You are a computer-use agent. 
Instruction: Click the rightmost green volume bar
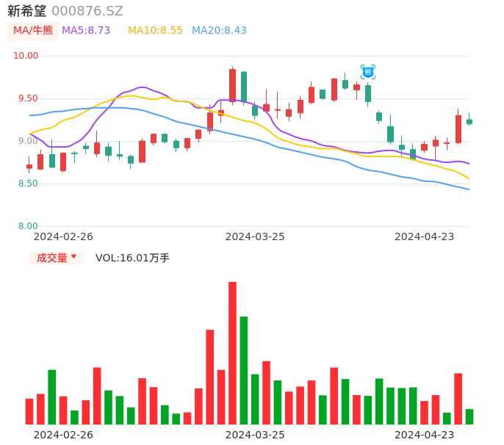(x=469, y=416)
